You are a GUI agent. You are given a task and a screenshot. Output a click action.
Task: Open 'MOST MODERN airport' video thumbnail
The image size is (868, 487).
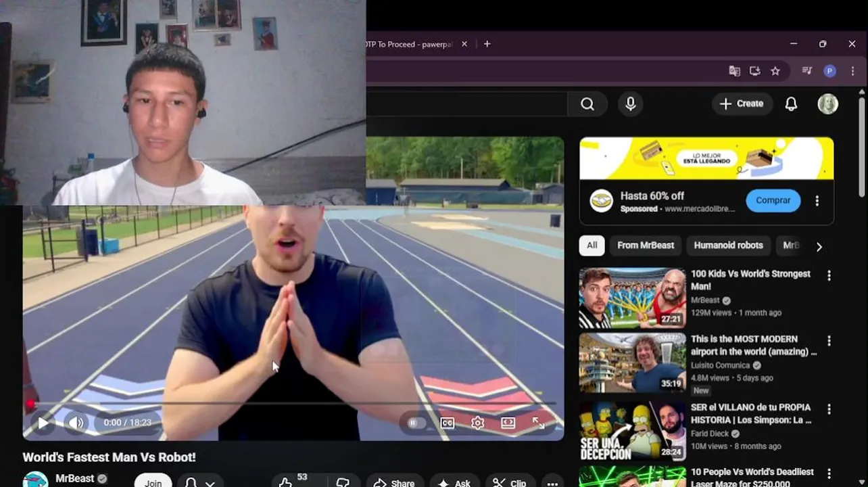click(633, 363)
